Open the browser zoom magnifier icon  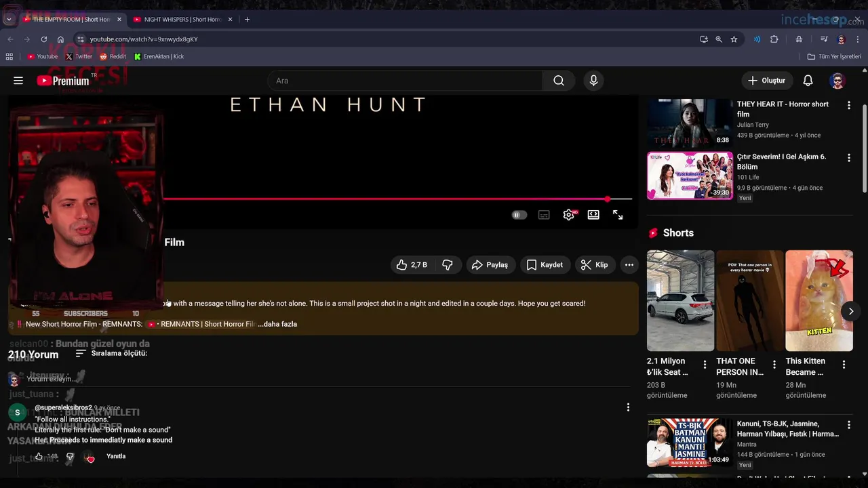[x=719, y=39]
